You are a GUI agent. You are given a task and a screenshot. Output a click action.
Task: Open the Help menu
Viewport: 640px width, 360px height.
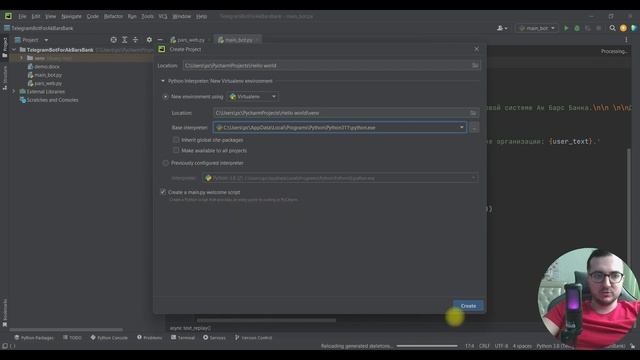pyautogui.click(x=201, y=16)
